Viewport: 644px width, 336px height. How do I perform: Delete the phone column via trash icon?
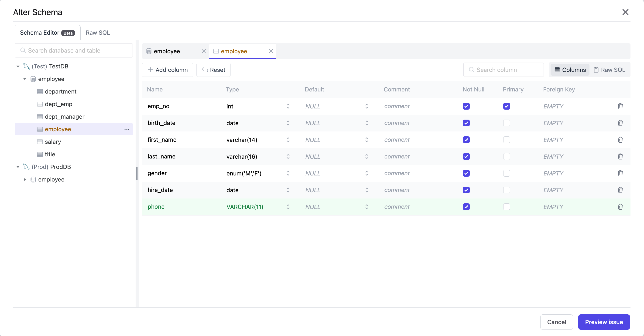[620, 207]
